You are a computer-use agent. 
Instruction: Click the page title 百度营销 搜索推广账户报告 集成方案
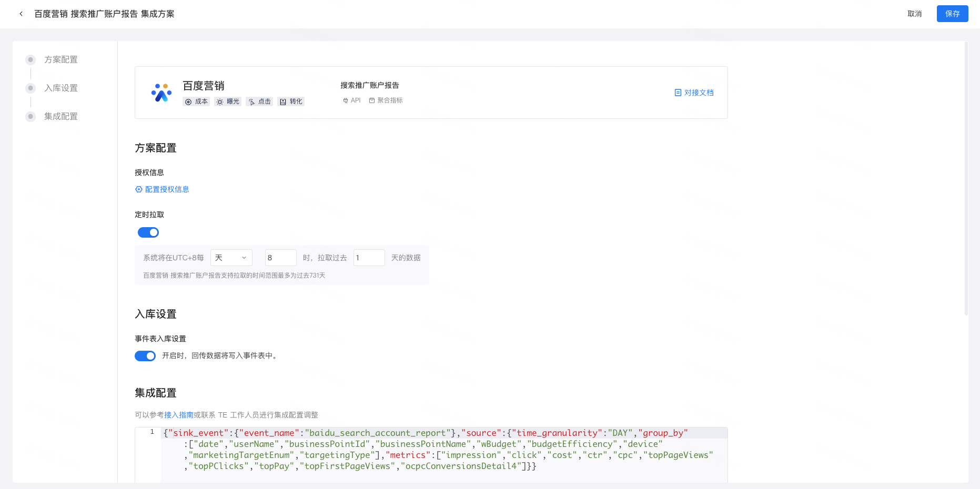point(104,14)
